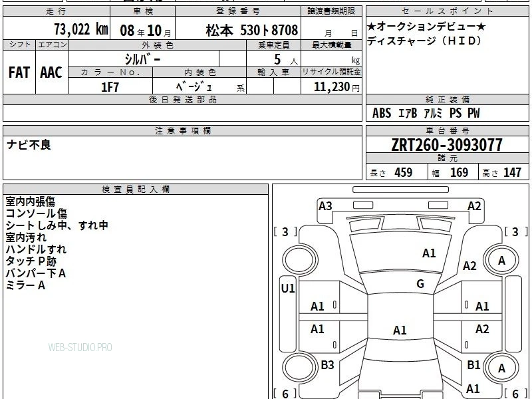This screenshot has width=532, height=399.
Task: Click the 車台番号 header
Action: tap(447, 130)
